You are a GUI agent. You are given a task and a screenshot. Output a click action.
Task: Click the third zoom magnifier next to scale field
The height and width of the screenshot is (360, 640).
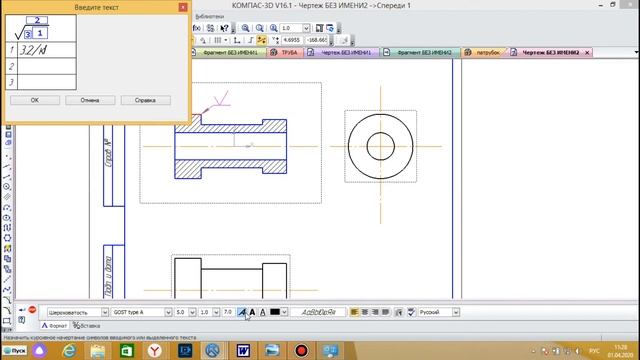click(x=273, y=28)
